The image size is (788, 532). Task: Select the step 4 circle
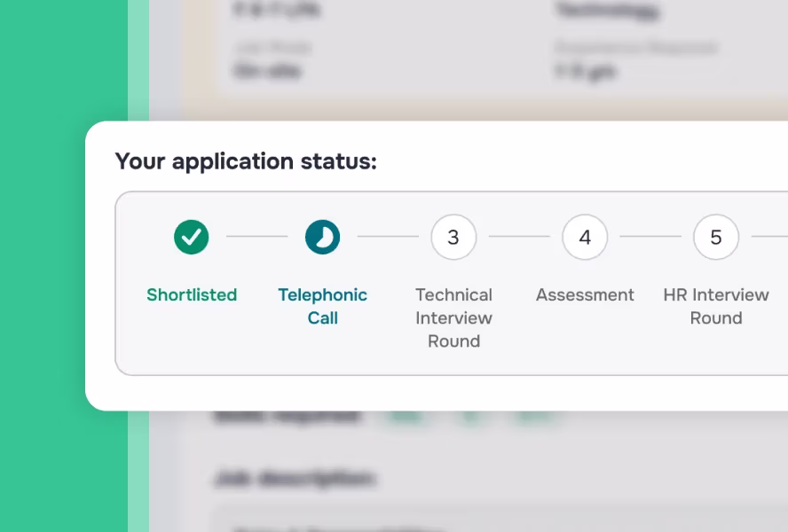pyautogui.click(x=585, y=237)
